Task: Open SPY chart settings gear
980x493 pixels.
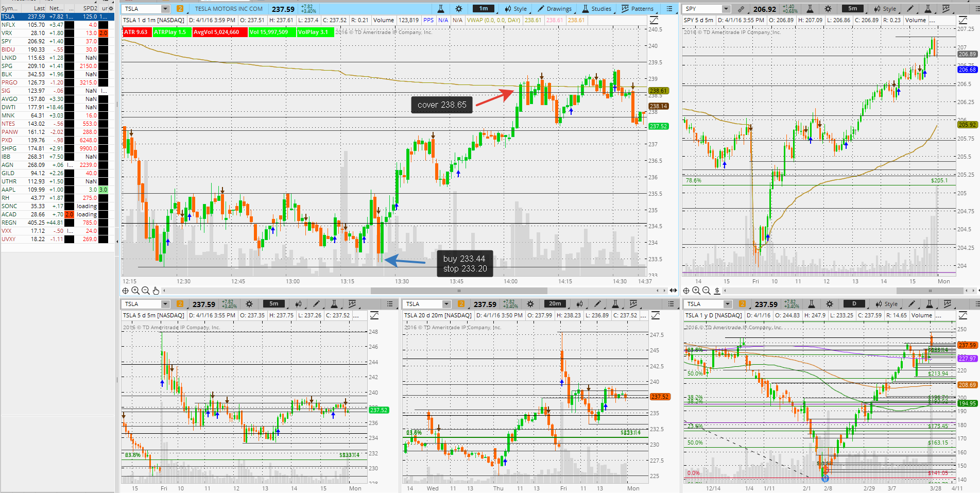Action: coord(828,9)
